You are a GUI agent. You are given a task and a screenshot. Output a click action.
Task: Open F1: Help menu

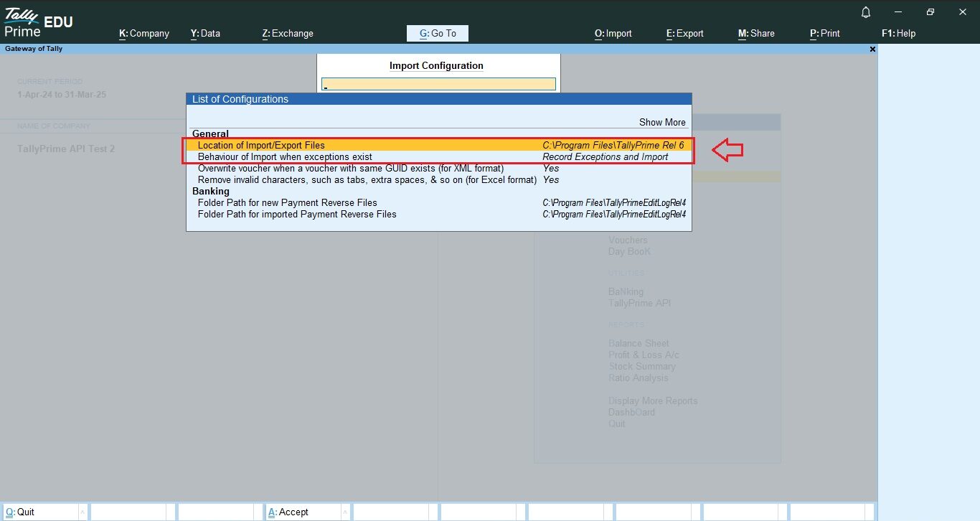(x=898, y=33)
